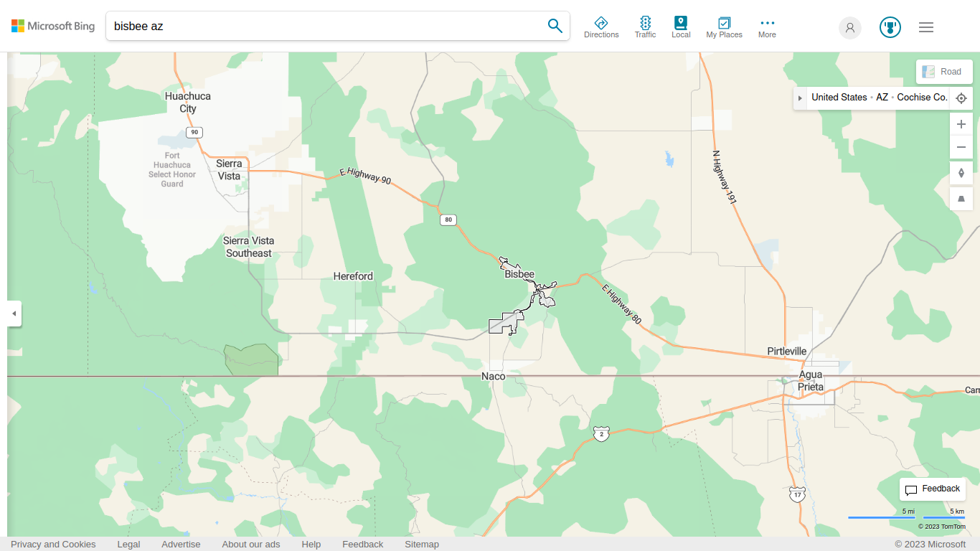The image size is (980, 551).
Task: Expand the left side panel arrow
Action: (14, 314)
